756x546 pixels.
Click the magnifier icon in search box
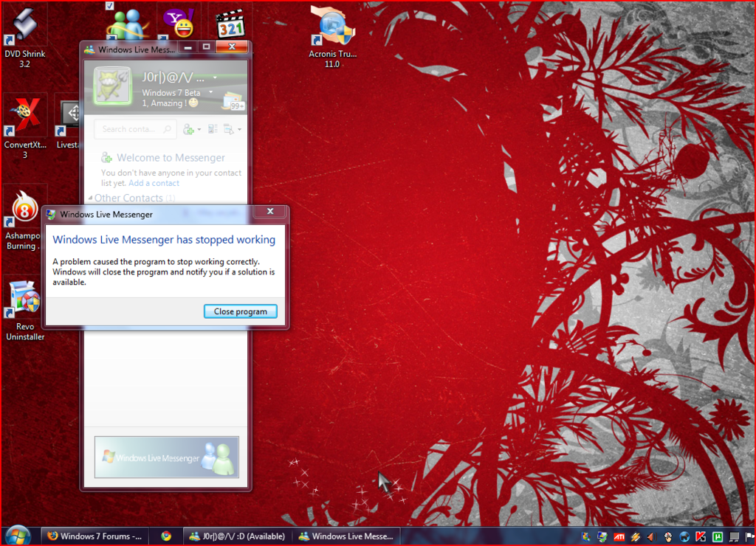click(x=167, y=129)
